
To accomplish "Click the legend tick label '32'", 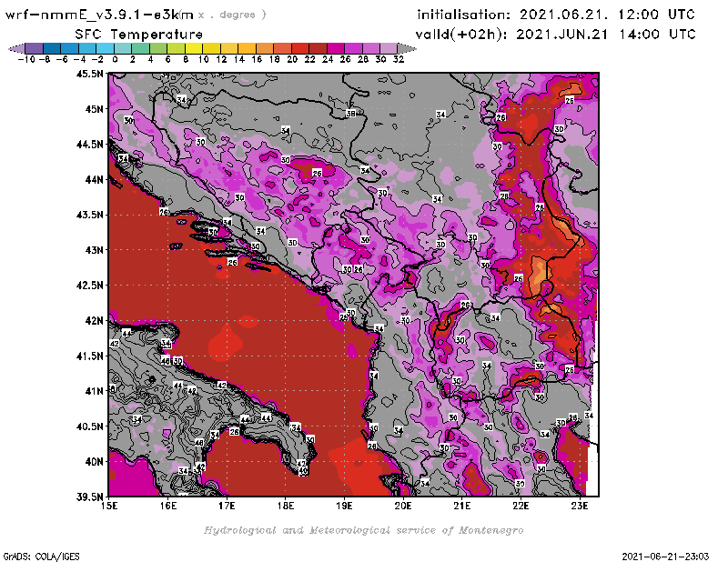I will pos(399,59).
